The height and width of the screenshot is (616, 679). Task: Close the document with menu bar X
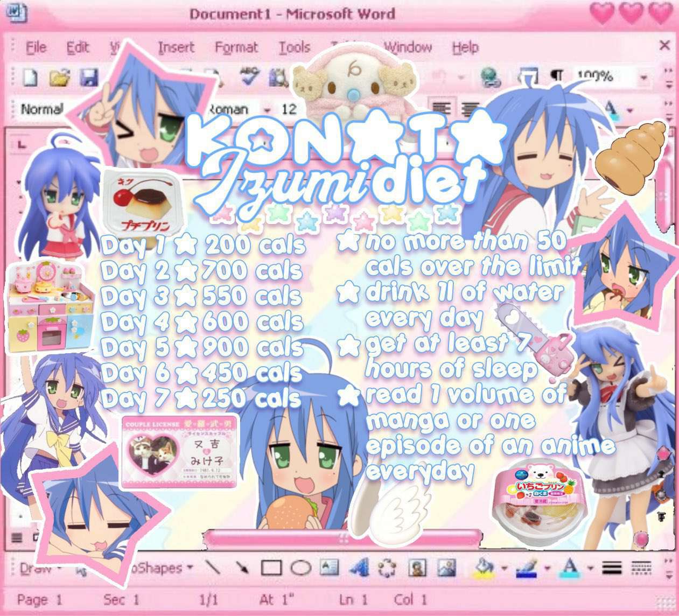664,45
